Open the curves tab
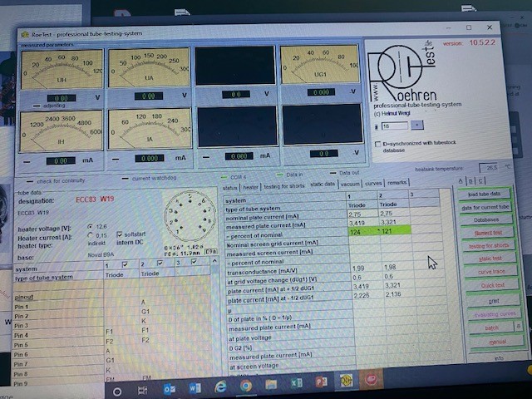Viewport: 532px width, 399px height. pos(373,183)
